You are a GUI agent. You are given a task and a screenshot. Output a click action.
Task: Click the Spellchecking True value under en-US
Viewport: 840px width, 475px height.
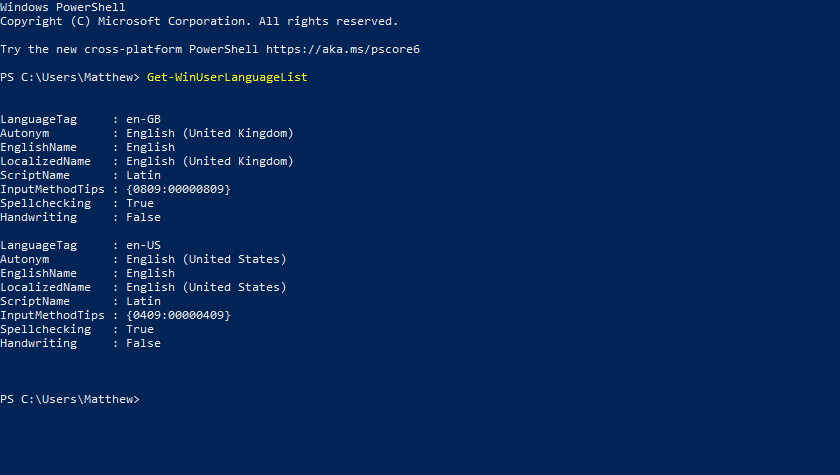click(140, 329)
